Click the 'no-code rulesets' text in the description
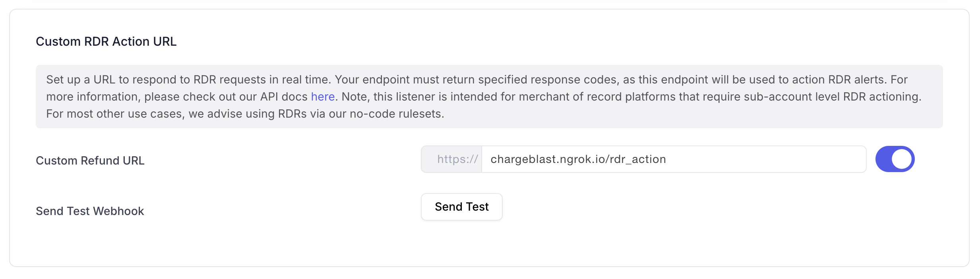 coord(396,114)
